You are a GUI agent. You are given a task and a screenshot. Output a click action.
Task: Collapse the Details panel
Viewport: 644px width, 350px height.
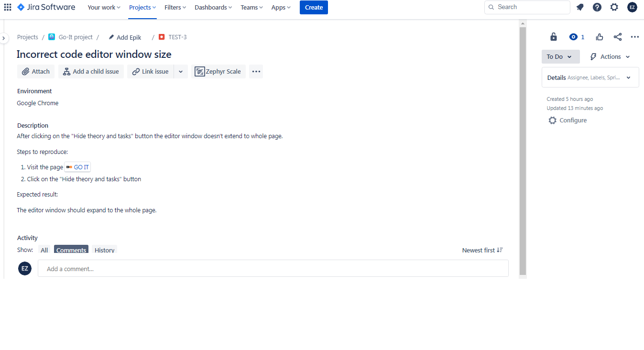(628, 77)
